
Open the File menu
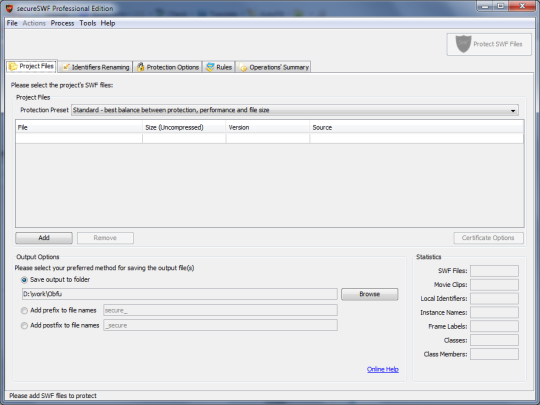tap(12, 23)
